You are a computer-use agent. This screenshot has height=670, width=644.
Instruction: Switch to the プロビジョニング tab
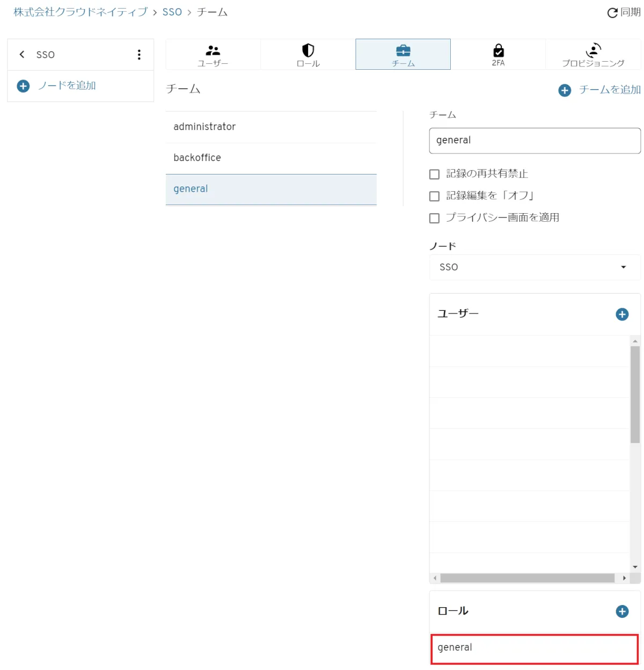pyautogui.click(x=593, y=54)
